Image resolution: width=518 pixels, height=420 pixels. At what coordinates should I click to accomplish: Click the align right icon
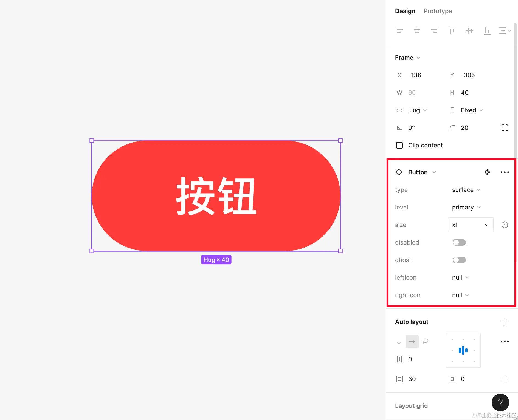[435, 31]
